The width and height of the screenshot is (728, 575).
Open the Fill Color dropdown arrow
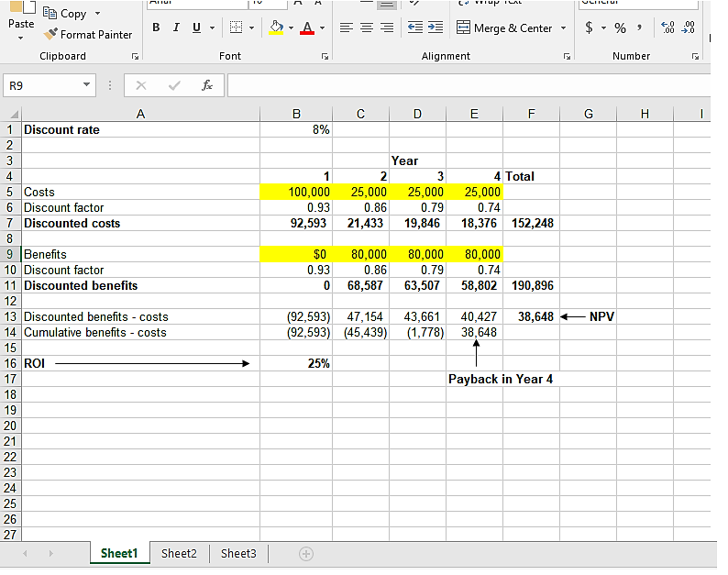point(291,28)
